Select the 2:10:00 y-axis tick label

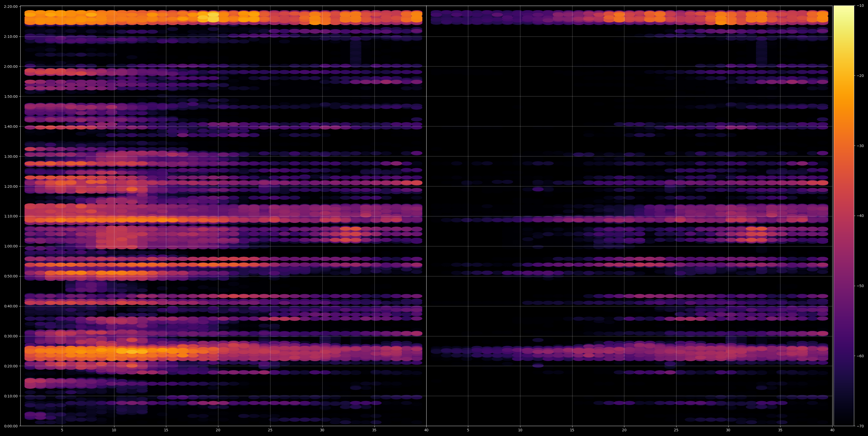[x=10, y=37]
